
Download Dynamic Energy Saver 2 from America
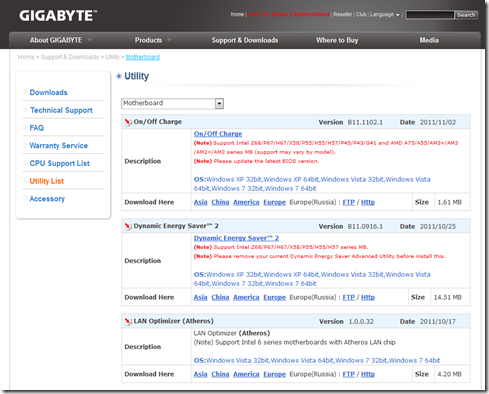(x=246, y=297)
